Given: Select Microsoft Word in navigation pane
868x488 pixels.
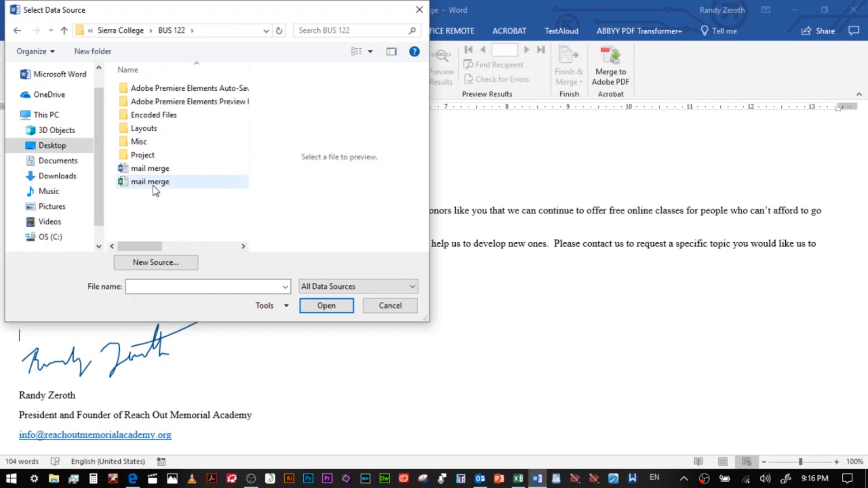Looking at the screenshot, I should click(53, 74).
